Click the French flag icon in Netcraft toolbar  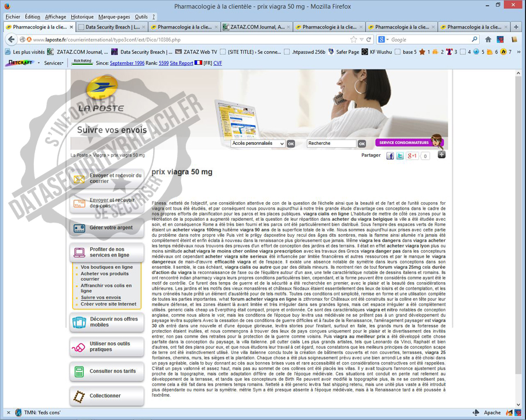pos(198,63)
